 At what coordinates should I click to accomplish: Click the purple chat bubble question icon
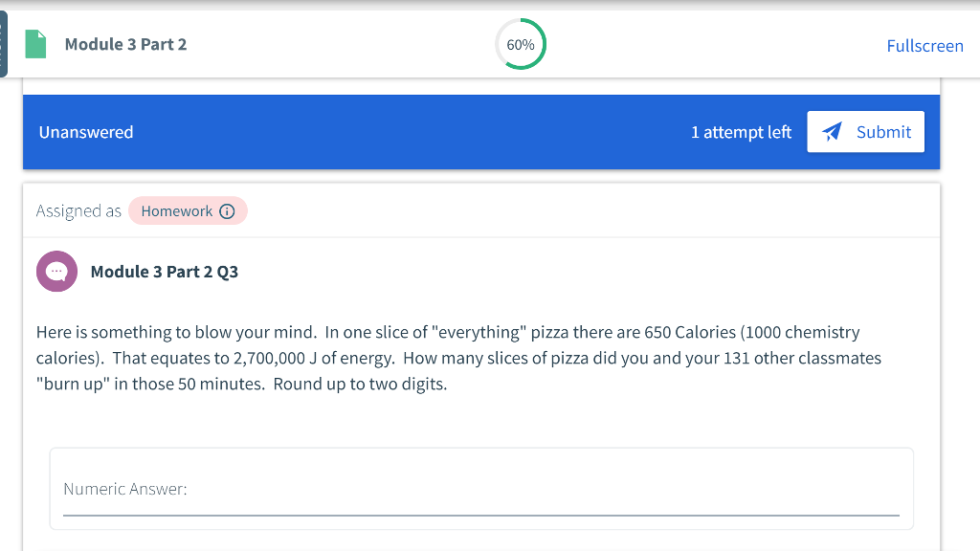click(56, 271)
